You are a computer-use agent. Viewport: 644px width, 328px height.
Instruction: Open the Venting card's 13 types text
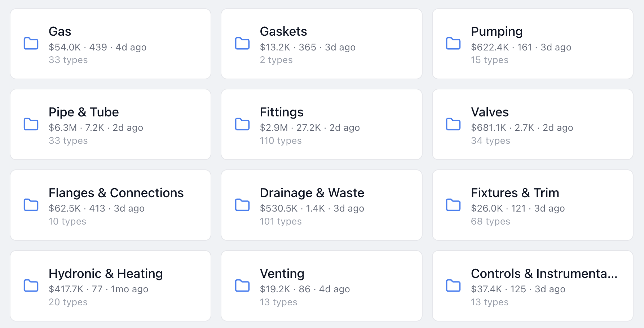tap(278, 302)
